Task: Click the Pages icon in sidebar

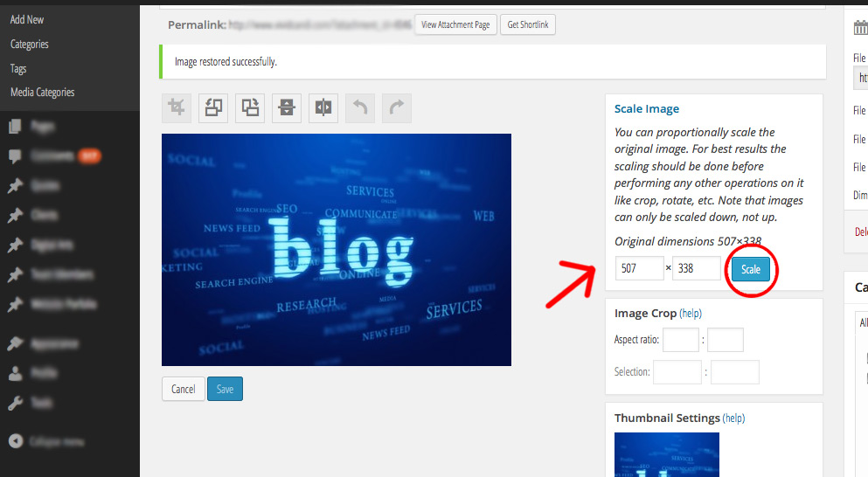Action: pos(15,127)
